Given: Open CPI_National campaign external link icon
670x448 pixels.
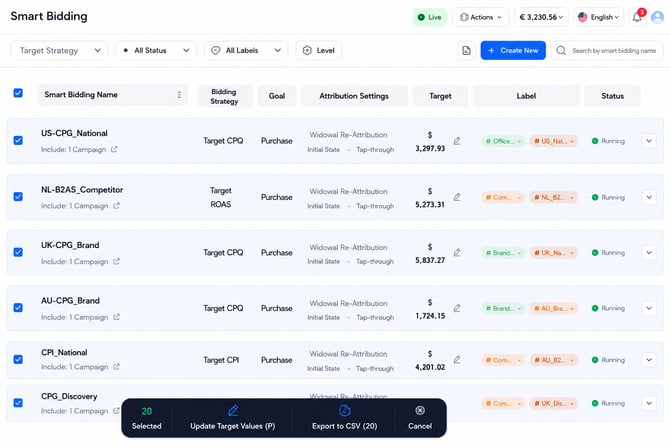Looking at the screenshot, I should [x=116, y=366].
